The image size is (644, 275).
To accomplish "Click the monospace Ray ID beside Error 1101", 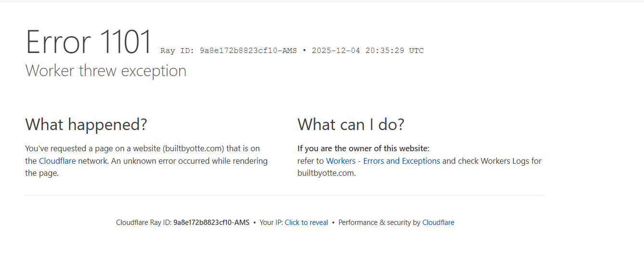I will 228,51.
